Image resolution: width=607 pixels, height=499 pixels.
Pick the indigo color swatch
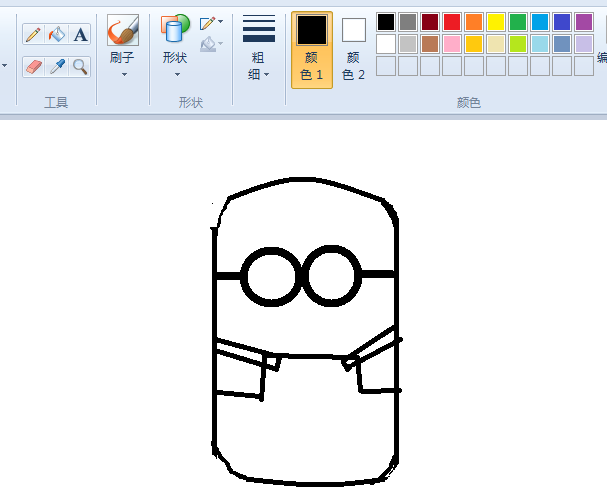(x=562, y=22)
